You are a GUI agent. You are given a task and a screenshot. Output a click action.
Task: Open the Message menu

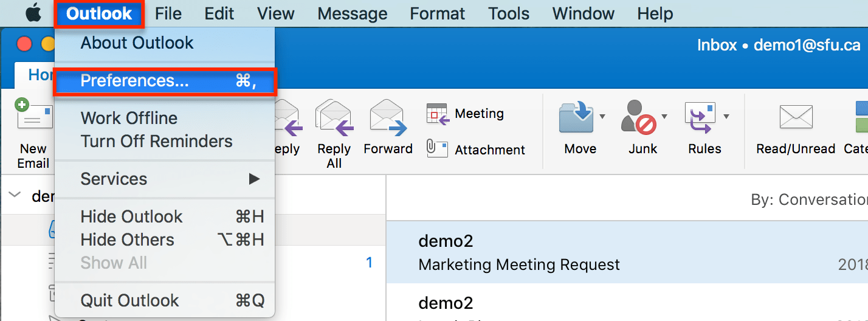point(352,13)
